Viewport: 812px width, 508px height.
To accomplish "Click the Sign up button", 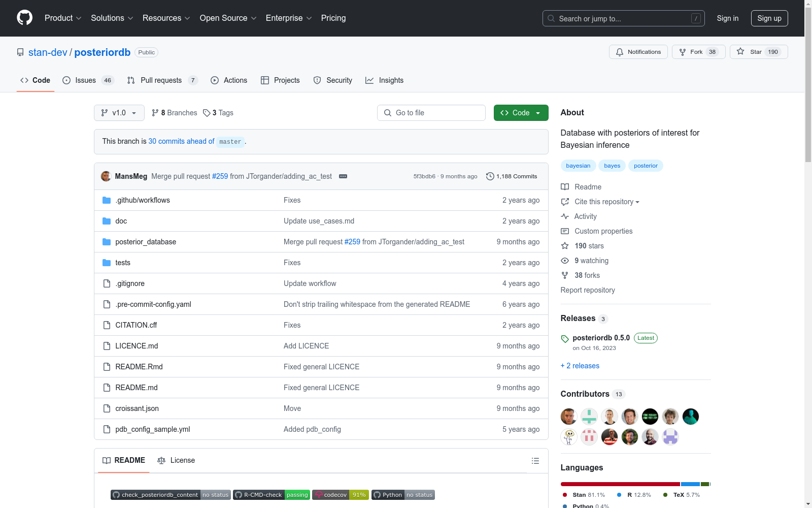I will (769, 18).
